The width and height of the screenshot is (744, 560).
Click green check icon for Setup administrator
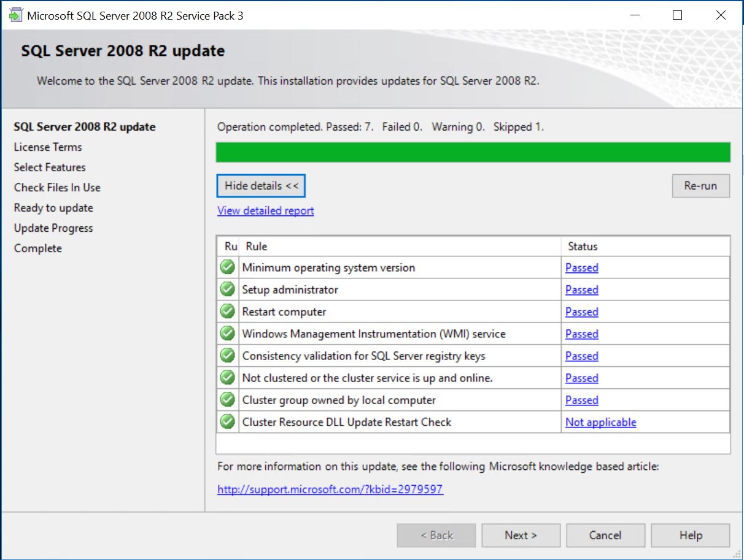pyautogui.click(x=228, y=290)
